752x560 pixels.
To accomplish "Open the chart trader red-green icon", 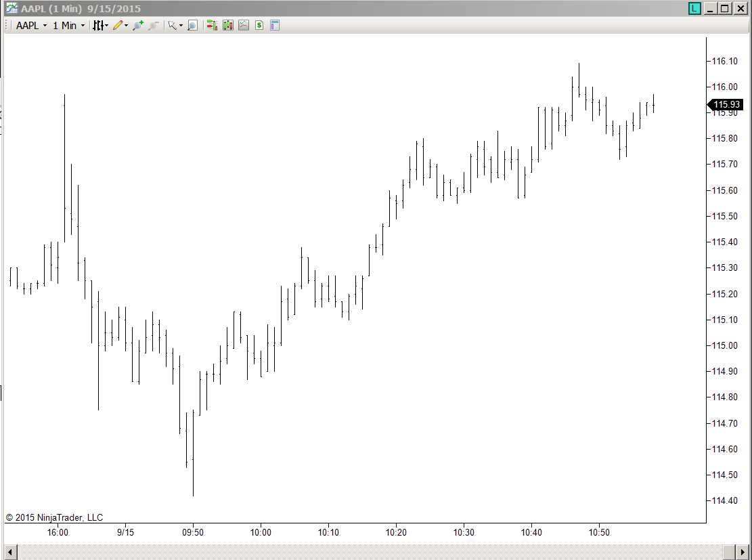I will tap(212, 26).
